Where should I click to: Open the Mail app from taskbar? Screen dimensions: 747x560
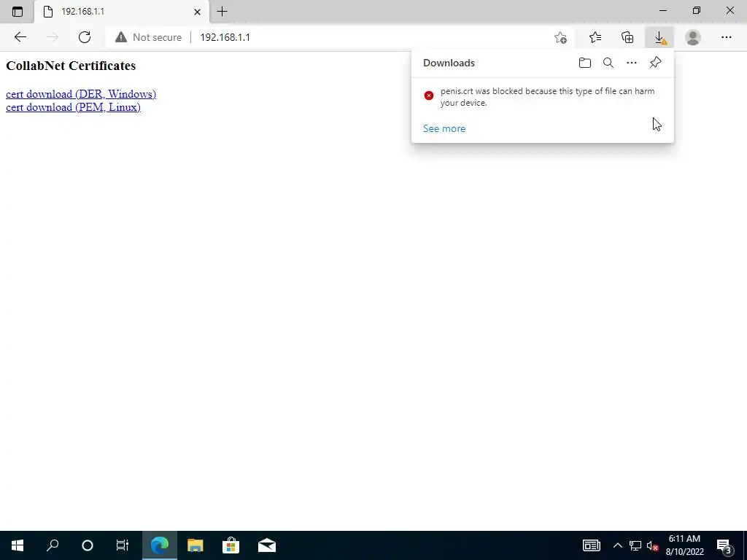pos(267,545)
